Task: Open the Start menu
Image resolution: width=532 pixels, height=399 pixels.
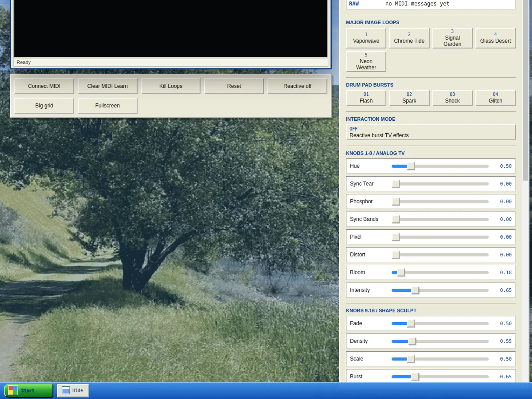Action: pos(29,391)
